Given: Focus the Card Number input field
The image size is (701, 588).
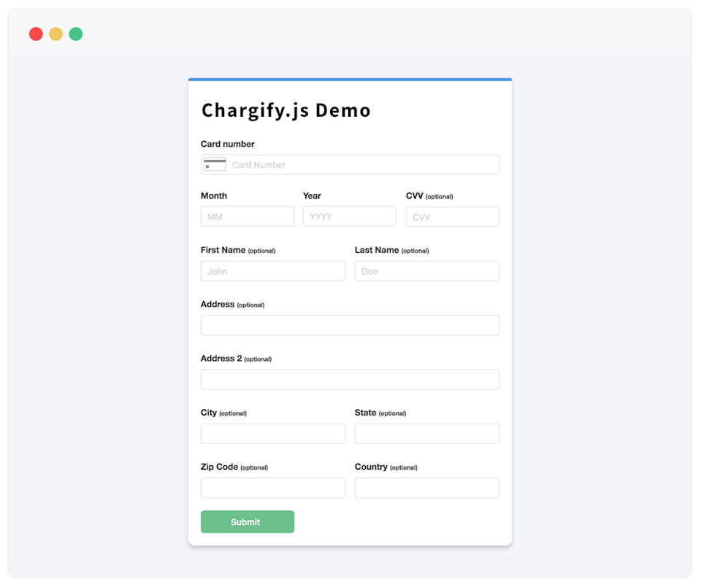Looking at the screenshot, I should click(x=350, y=164).
